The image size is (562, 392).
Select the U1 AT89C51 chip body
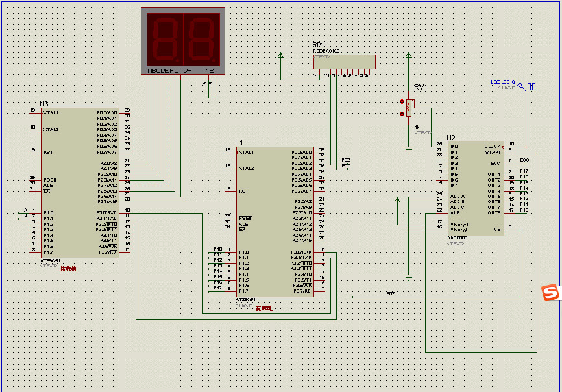tap(275, 222)
